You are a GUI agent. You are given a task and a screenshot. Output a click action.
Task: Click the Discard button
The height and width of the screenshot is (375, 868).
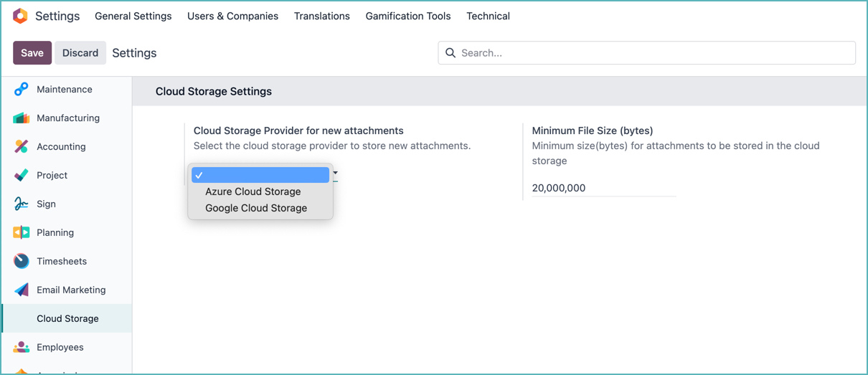pyautogui.click(x=80, y=53)
